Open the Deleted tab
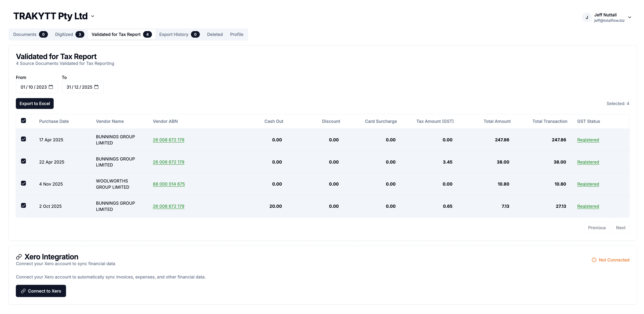 point(215,34)
